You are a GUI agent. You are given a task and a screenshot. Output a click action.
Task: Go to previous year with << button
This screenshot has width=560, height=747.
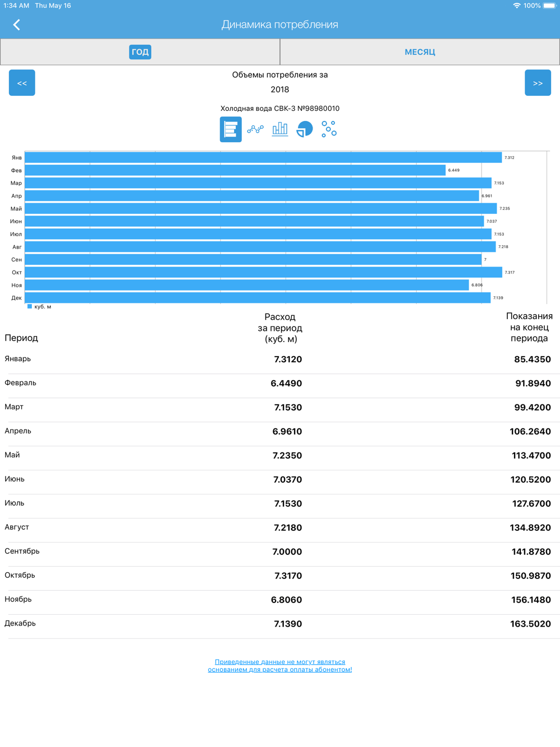22,83
